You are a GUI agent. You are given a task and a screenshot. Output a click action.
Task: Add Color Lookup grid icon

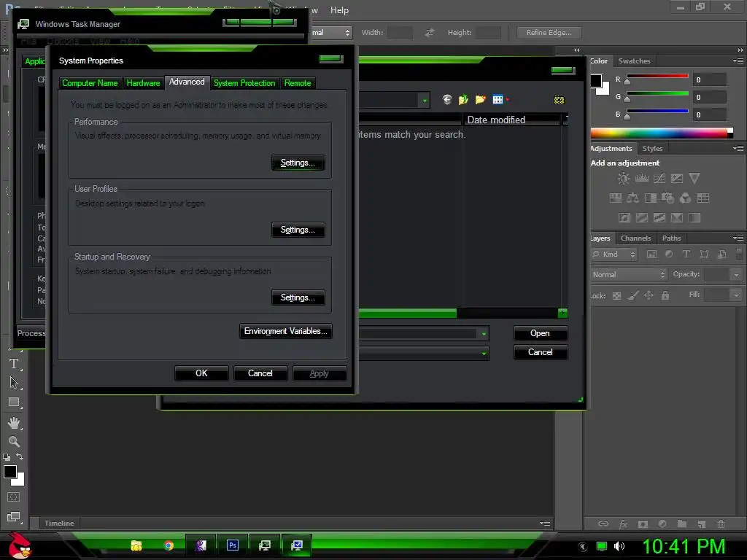point(703,198)
